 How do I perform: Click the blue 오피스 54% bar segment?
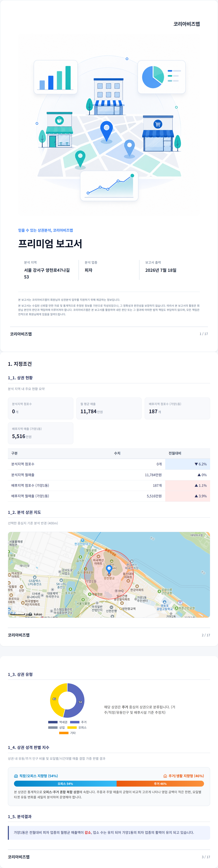coord(65,784)
